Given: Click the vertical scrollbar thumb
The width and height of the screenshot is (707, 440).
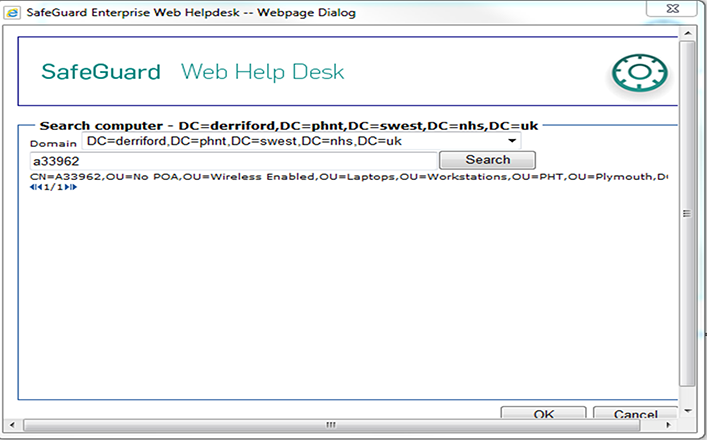Looking at the screenshot, I should [687, 214].
